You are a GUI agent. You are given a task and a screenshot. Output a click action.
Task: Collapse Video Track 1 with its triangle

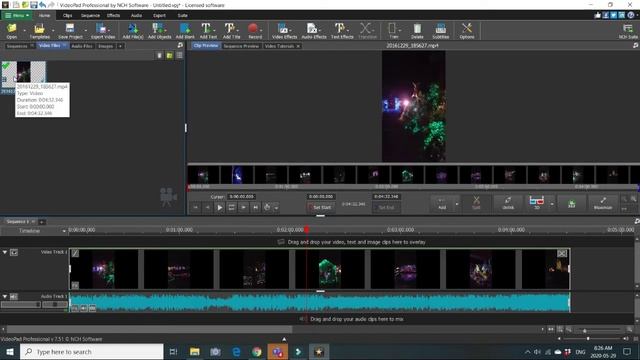pos(5,252)
